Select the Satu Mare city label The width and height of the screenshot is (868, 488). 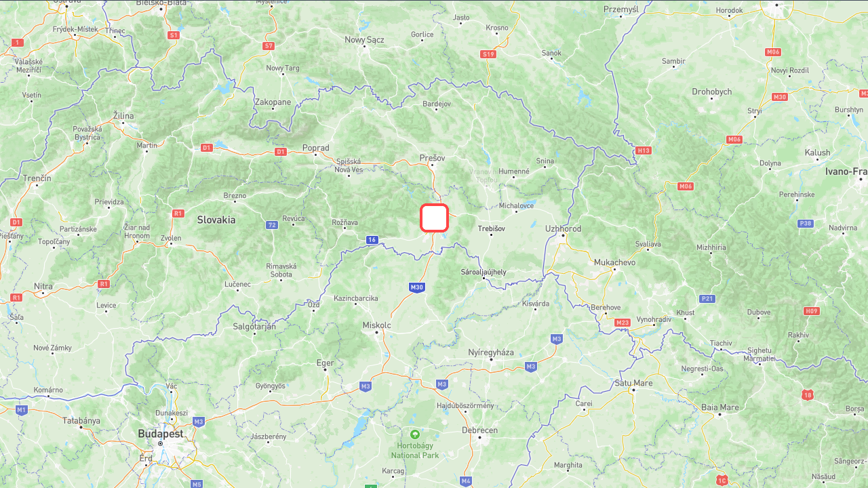pyautogui.click(x=633, y=383)
